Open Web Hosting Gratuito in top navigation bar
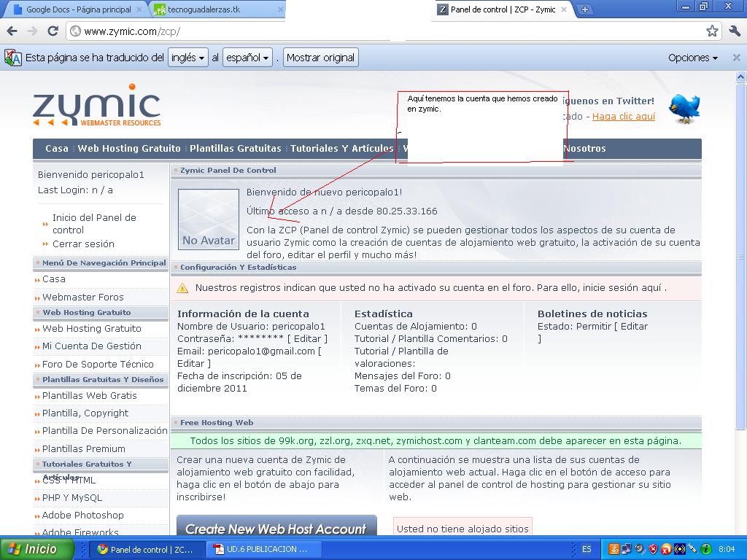The width and height of the screenshot is (747, 560). click(129, 148)
